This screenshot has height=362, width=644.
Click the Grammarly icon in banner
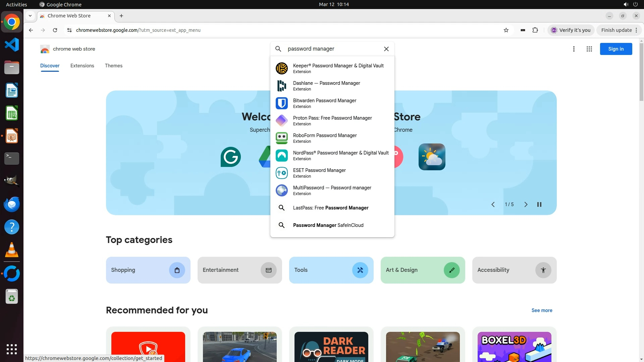tap(231, 157)
